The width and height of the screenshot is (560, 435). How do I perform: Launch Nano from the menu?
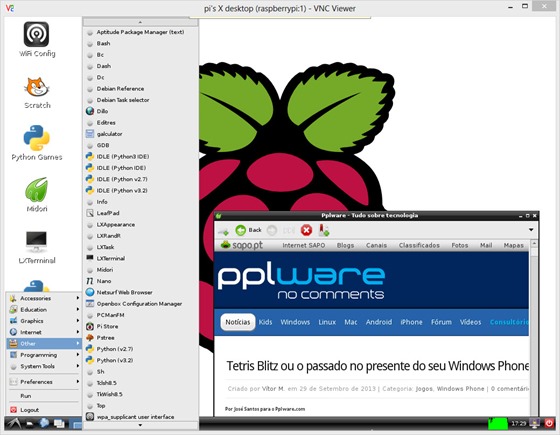140,281
